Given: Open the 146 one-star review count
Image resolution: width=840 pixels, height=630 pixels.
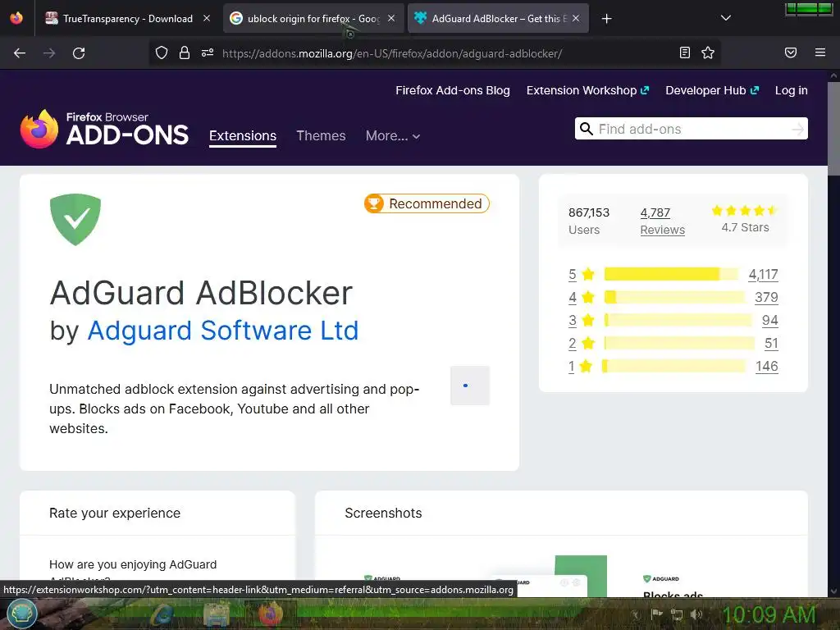Looking at the screenshot, I should point(767,367).
